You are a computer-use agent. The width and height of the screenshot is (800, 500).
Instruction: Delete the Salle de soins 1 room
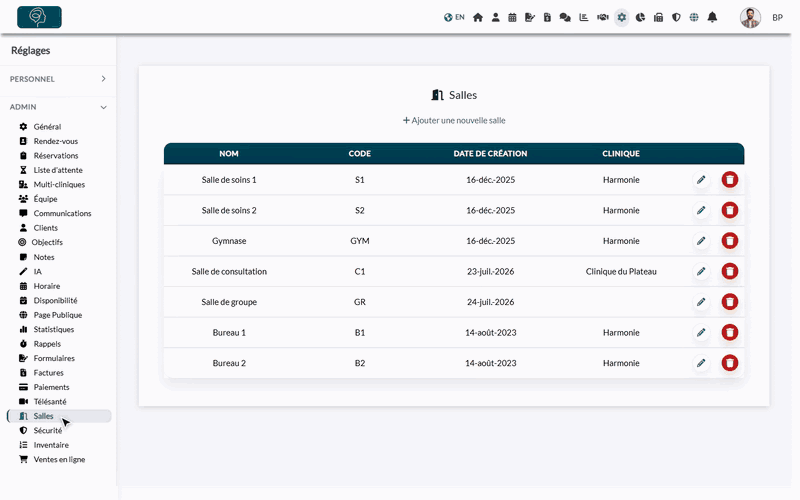tap(730, 180)
